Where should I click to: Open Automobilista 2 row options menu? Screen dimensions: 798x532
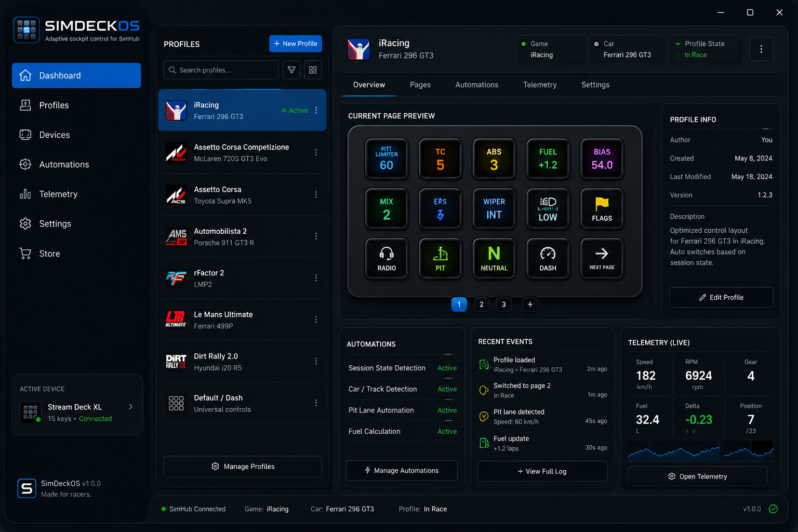click(316, 236)
